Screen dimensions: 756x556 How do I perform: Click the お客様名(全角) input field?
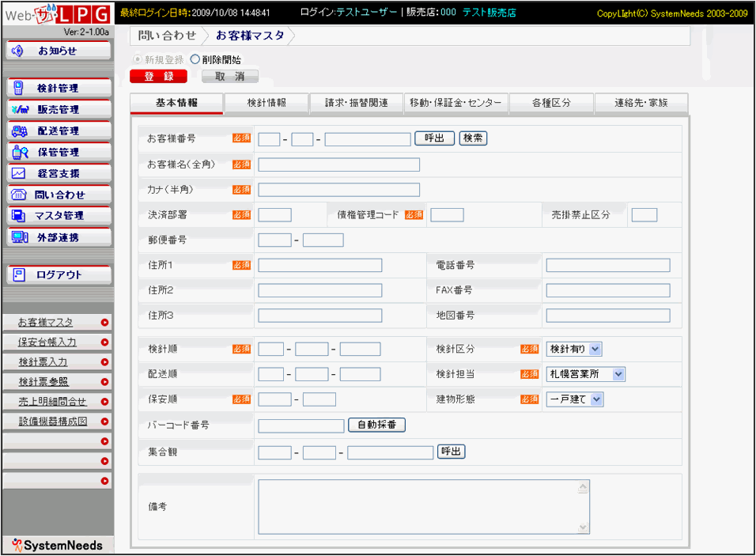coord(339,165)
